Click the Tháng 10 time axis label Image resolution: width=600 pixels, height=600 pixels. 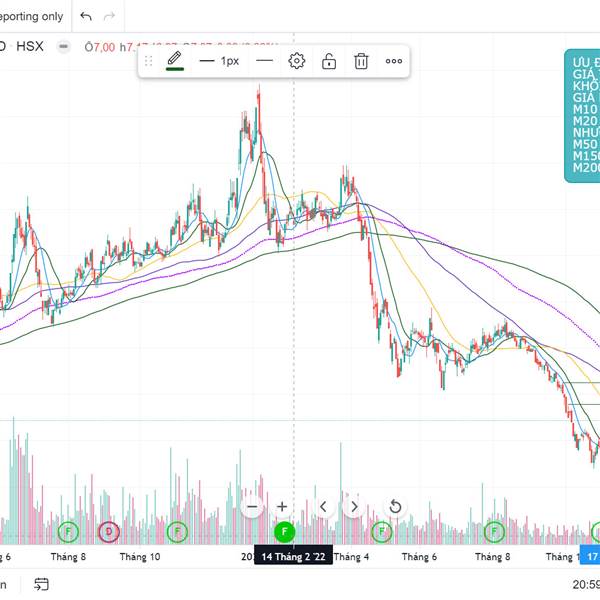click(x=140, y=557)
